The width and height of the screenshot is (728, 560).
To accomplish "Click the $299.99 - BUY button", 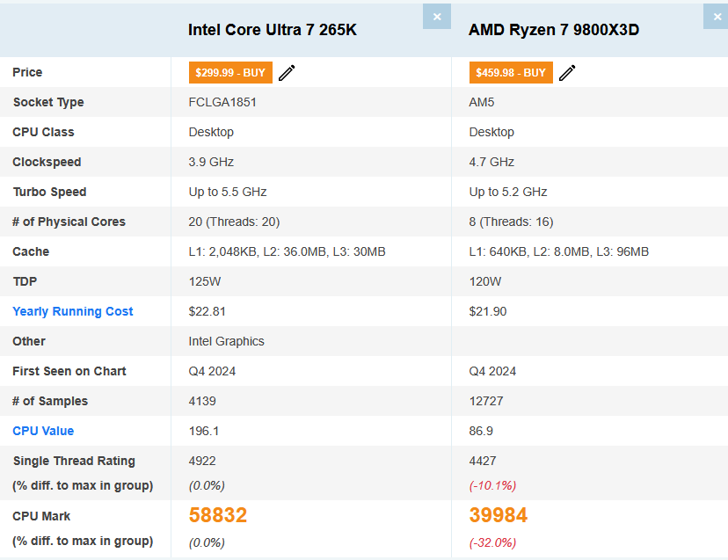I will 230,72.
